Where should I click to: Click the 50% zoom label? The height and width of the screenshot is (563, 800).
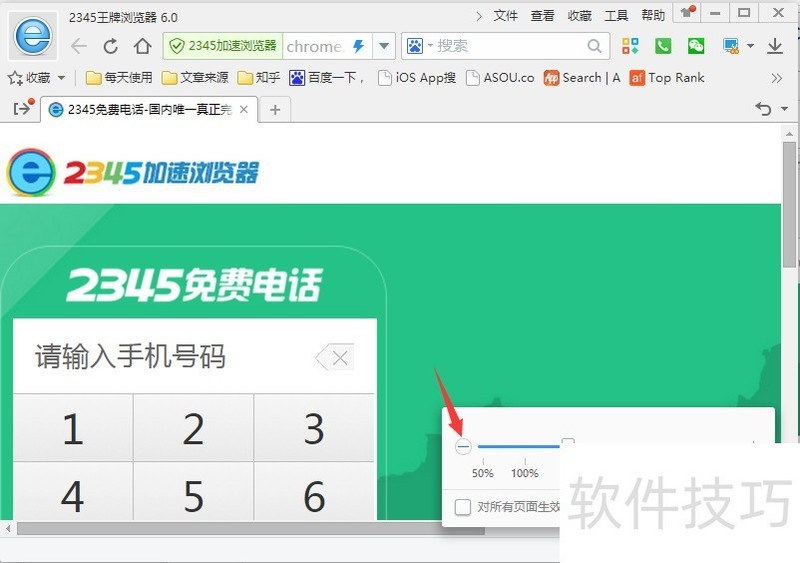pos(483,473)
